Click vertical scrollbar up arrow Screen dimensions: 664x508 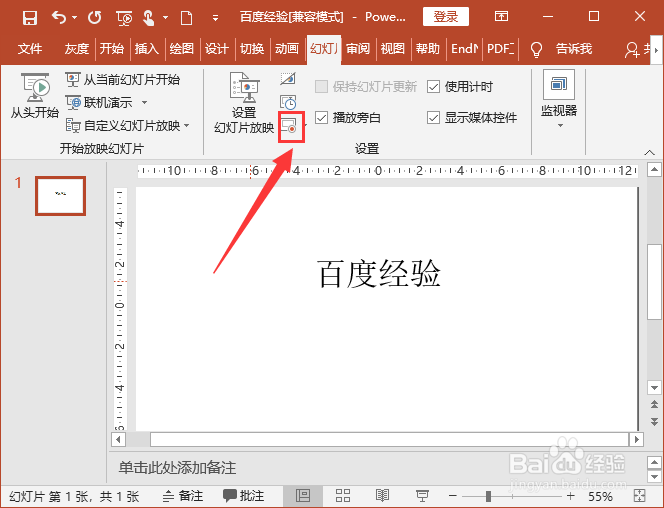[654, 170]
